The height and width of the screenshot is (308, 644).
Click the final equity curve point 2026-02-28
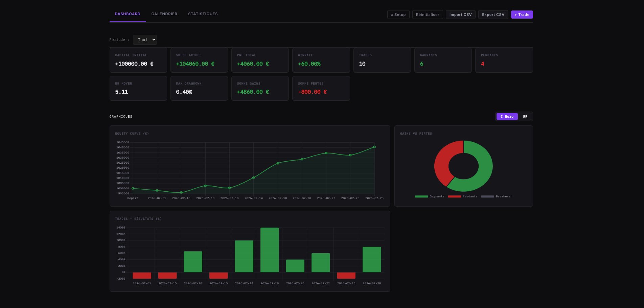pyautogui.click(x=374, y=147)
